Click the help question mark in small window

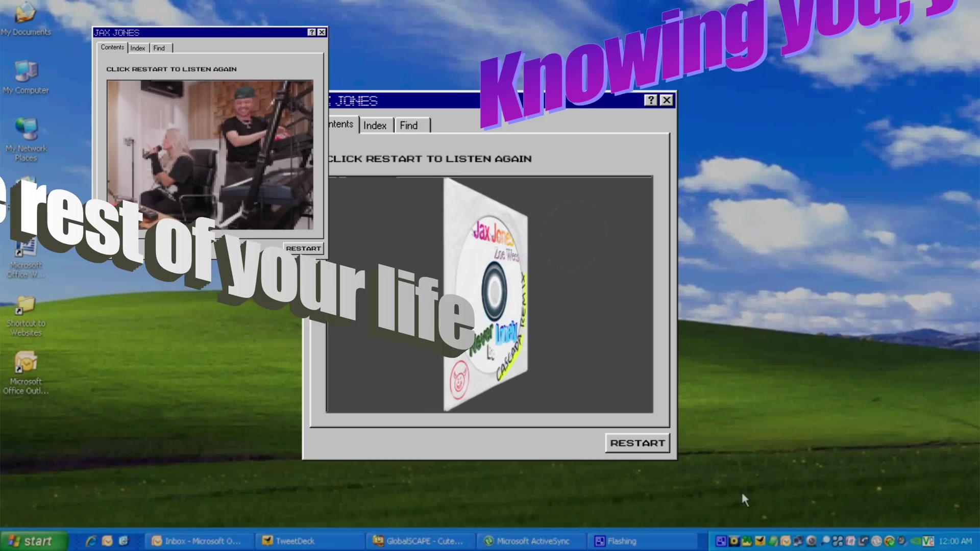click(x=312, y=32)
